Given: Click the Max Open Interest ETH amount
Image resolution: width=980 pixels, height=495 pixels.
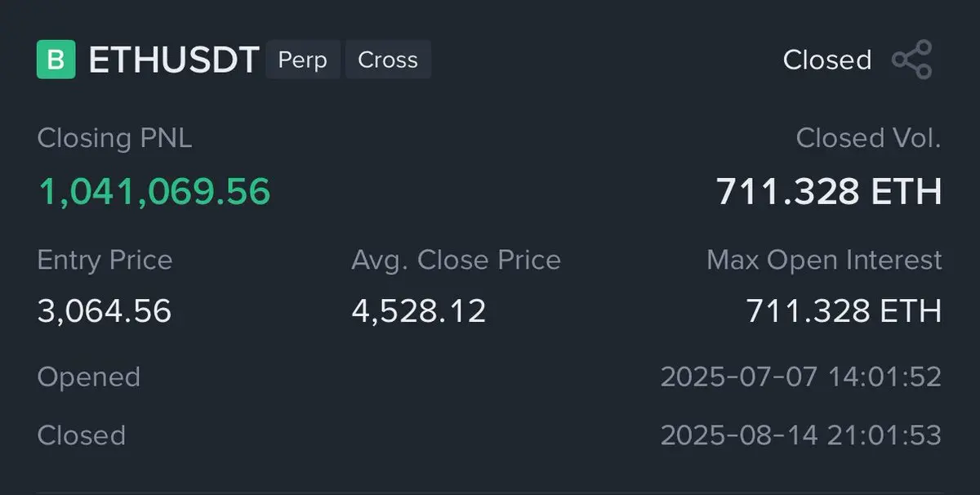Looking at the screenshot, I should [844, 310].
